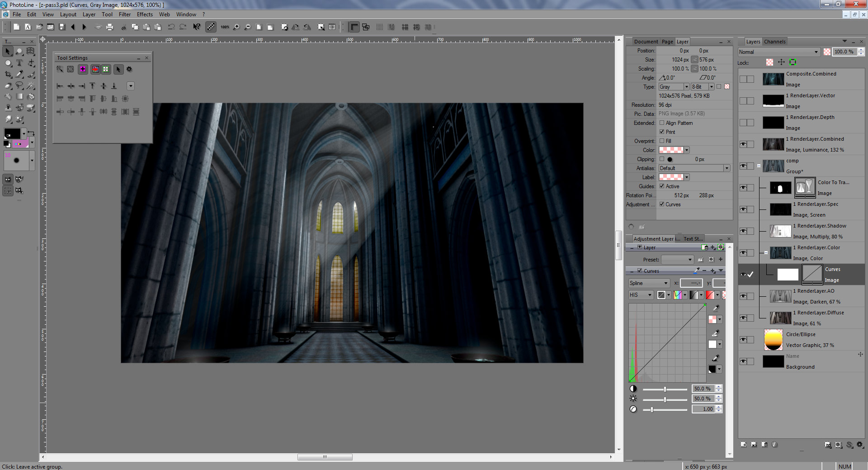Screen dimensions: 868x470
Task: Choose the Magic Wand tool
Action: (x=31, y=85)
